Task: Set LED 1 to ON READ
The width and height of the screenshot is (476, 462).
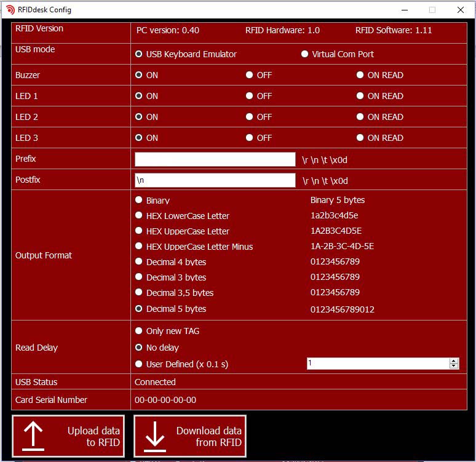Action: point(360,96)
